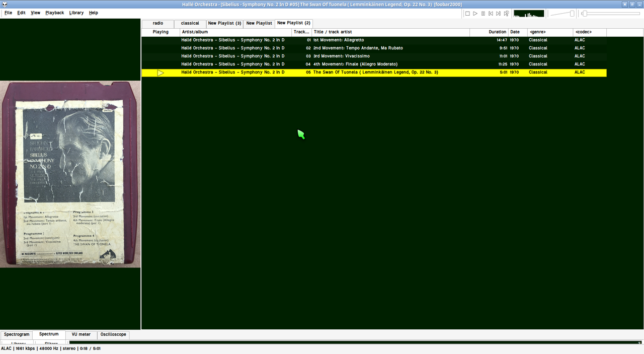Viewport: 644px width, 354px height.
Task: Switch to the radio playlist tab
Action: 158,24
